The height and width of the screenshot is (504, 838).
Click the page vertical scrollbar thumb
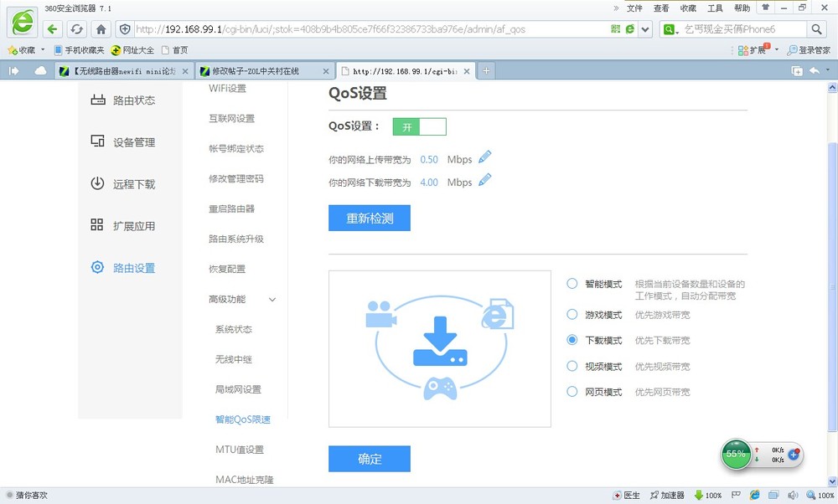pyautogui.click(x=832, y=287)
